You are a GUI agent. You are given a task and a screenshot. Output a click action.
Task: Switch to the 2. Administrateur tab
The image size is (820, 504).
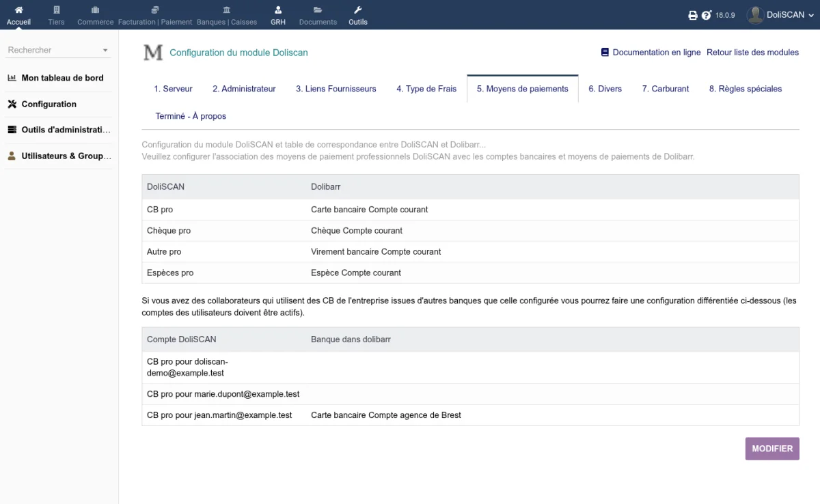(244, 89)
